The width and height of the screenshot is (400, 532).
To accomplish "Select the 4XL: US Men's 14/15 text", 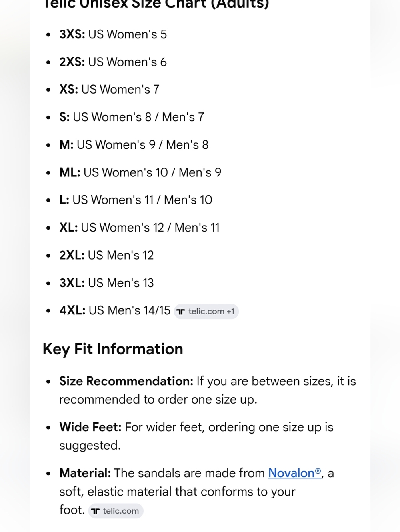I will (115, 310).
